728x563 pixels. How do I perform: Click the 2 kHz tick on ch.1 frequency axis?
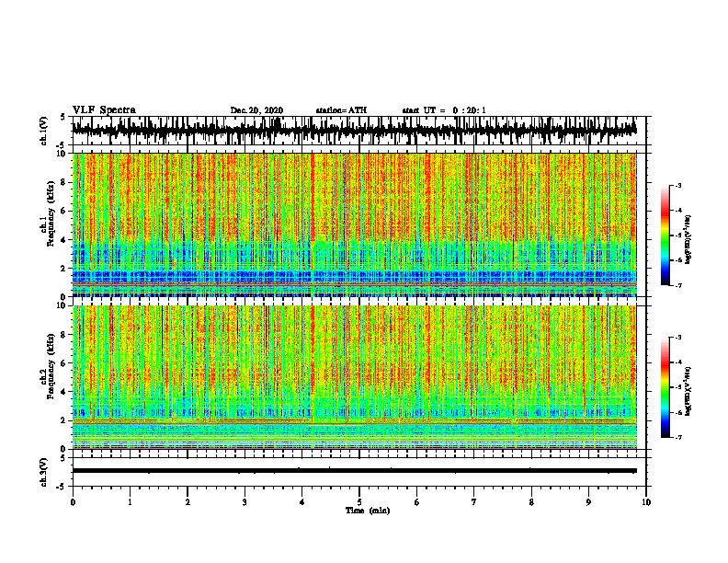(64, 269)
